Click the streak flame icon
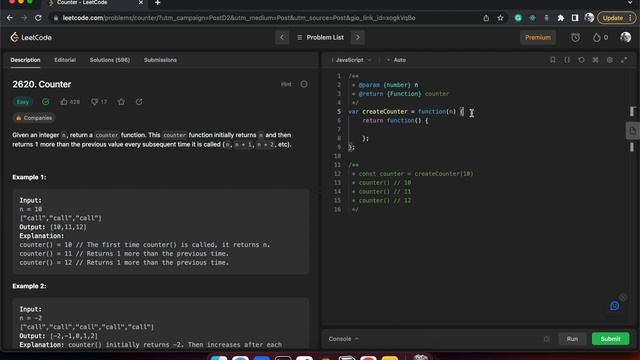Screen dimensions: 640x360 tap(596, 38)
